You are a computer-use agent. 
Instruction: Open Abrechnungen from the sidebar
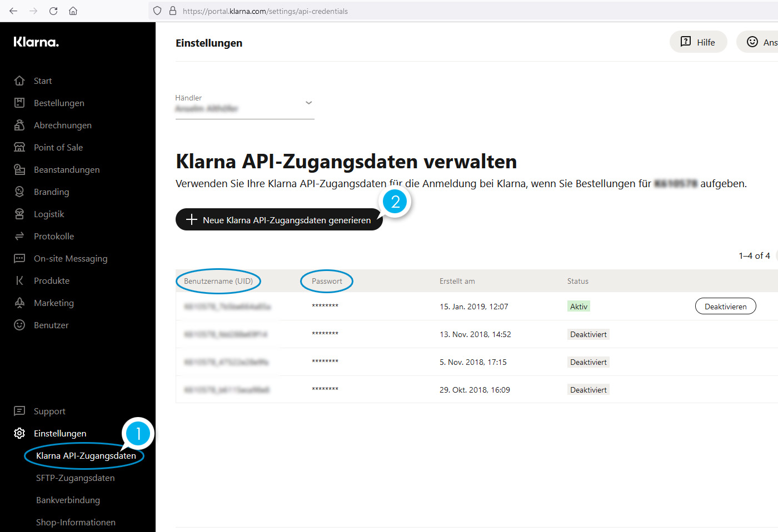coord(19,125)
